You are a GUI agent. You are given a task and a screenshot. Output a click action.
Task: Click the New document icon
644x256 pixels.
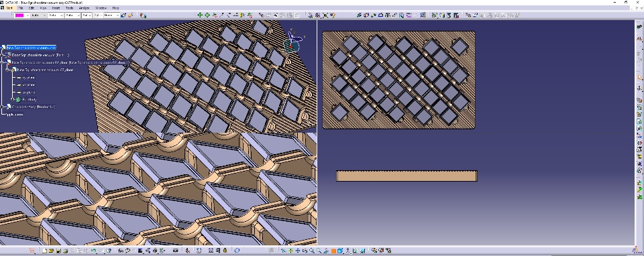click(44, 250)
